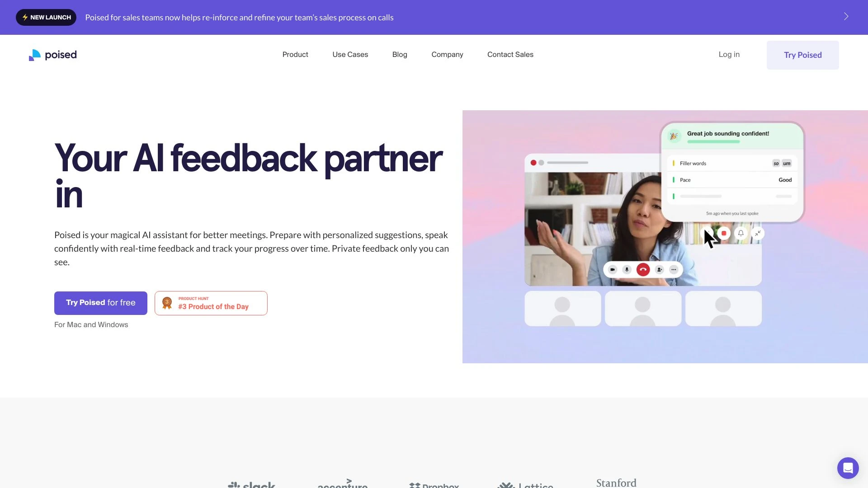Click the chat bubble support icon
868x488 pixels.
(847, 467)
